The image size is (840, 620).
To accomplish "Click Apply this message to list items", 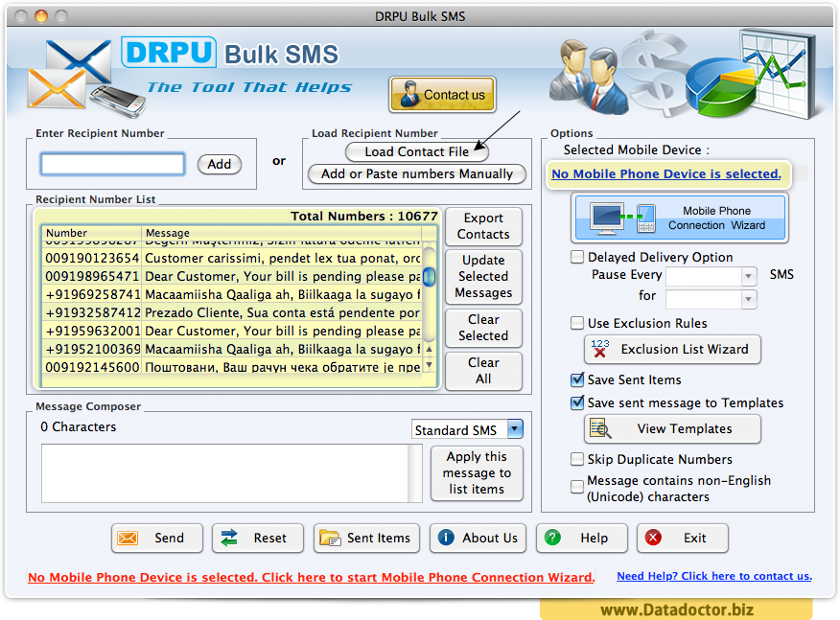I will [x=477, y=472].
